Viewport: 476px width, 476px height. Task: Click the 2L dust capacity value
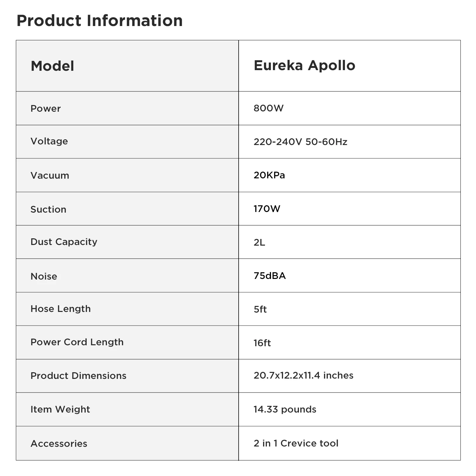pos(259,243)
